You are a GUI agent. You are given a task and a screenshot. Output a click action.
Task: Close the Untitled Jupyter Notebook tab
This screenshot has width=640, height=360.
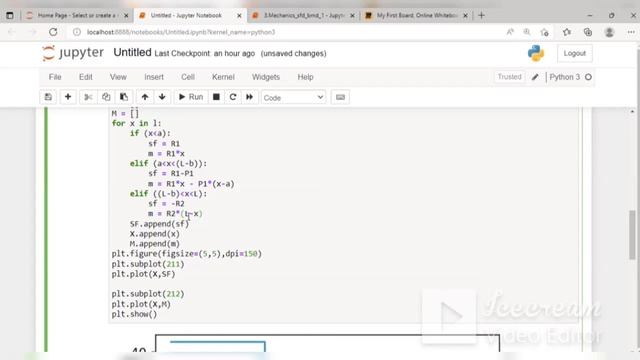[239, 16]
